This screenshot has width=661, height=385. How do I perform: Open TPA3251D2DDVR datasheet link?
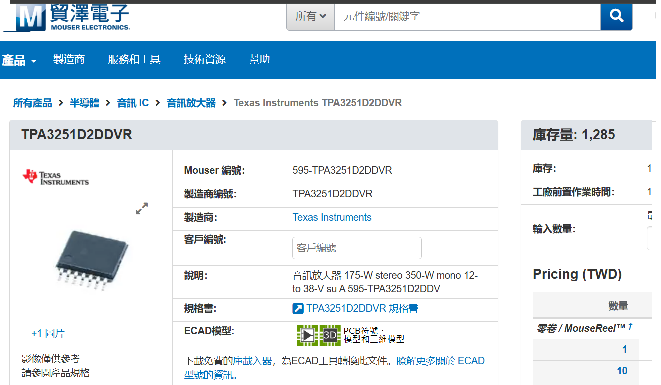point(362,309)
